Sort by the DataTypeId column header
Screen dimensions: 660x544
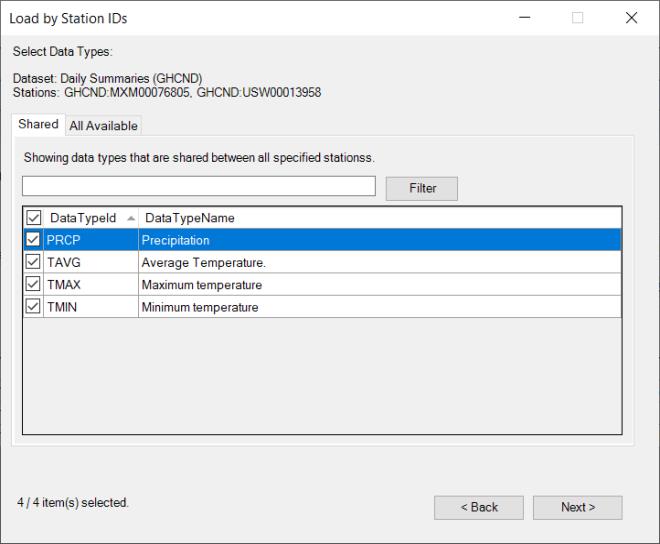point(83,218)
